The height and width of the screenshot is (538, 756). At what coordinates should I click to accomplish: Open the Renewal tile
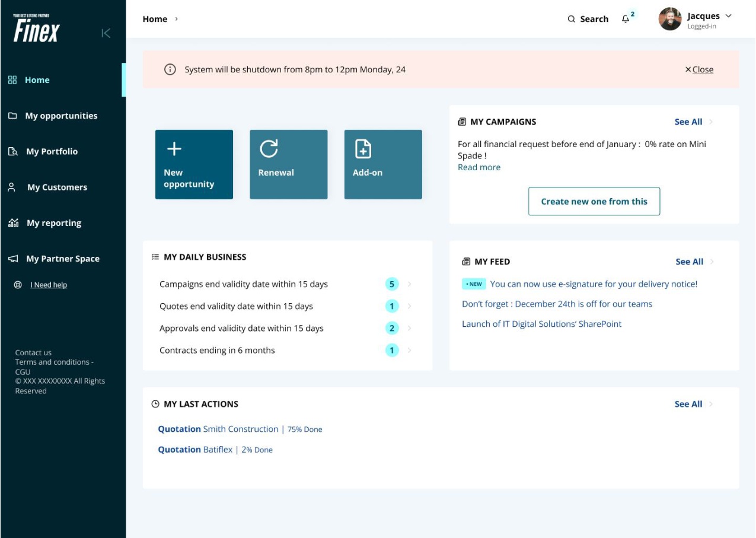(289, 164)
